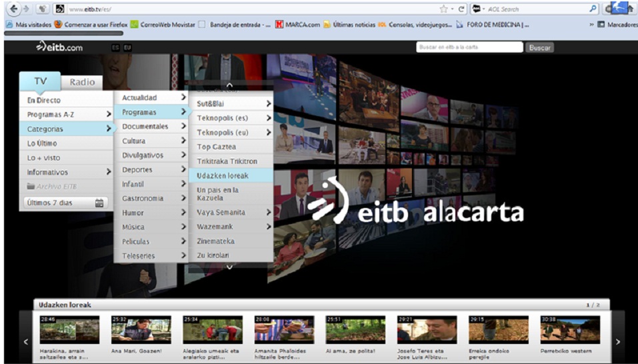Click En Directo menu entry

coord(66,100)
